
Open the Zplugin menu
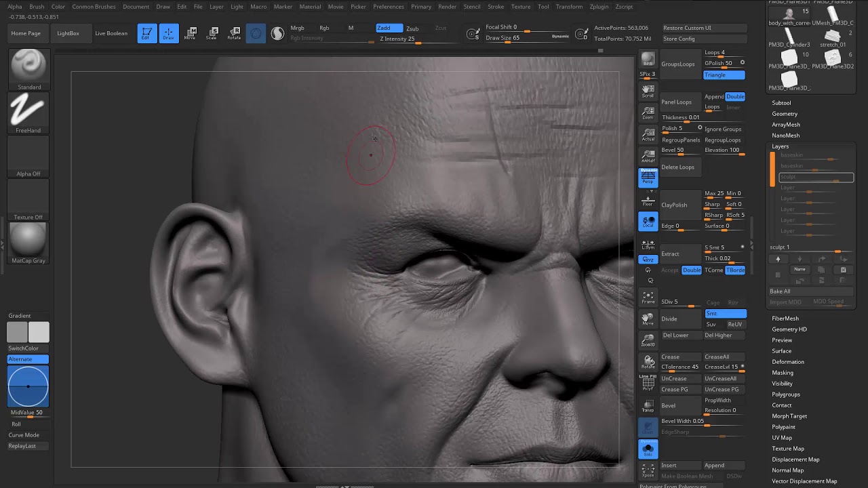(x=599, y=7)
